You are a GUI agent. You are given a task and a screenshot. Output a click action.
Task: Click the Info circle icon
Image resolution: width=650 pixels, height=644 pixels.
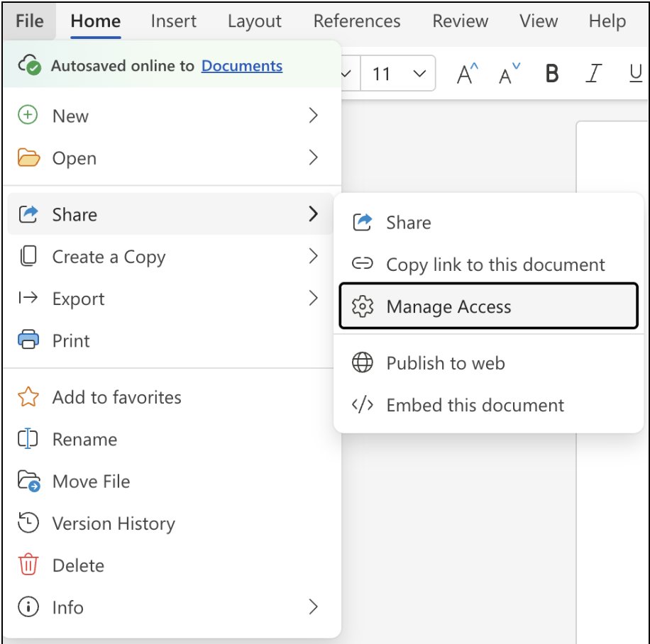click(28, 606)
